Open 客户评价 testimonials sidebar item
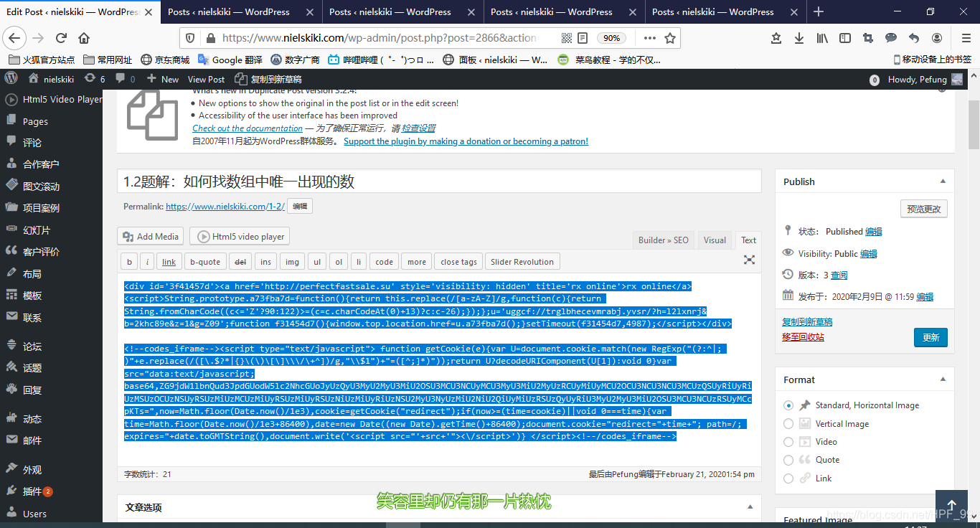The height and width of the screenshot is (528, 980). pyautogui.click(x=41, y=252)
